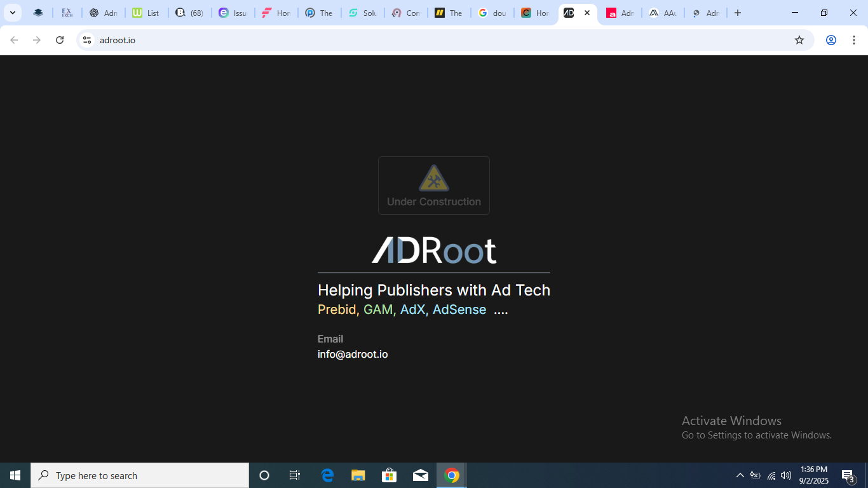Image resolution: width=868 pixels, height=488 pixels.
Task: Go back one page in browser
Action: (14, 40)
